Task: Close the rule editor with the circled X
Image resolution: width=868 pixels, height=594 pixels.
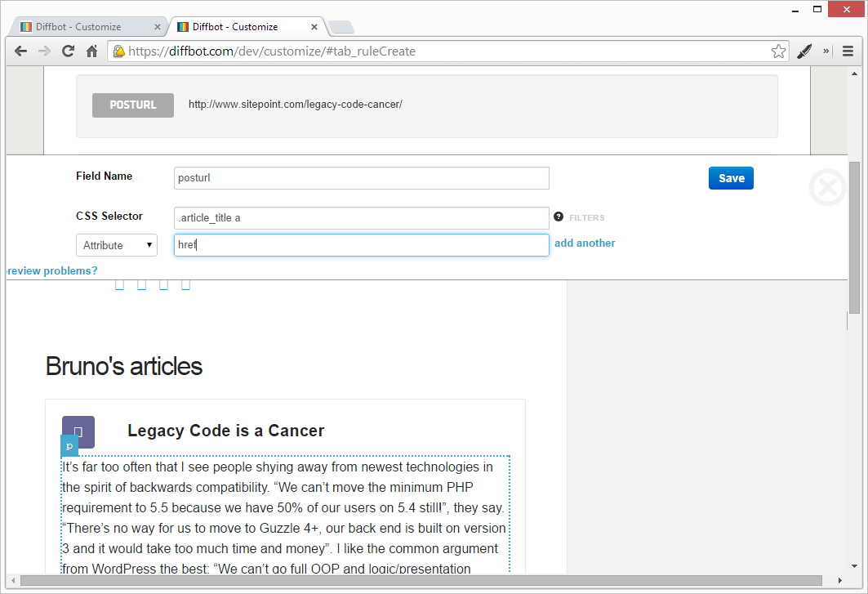Action: 827,187
